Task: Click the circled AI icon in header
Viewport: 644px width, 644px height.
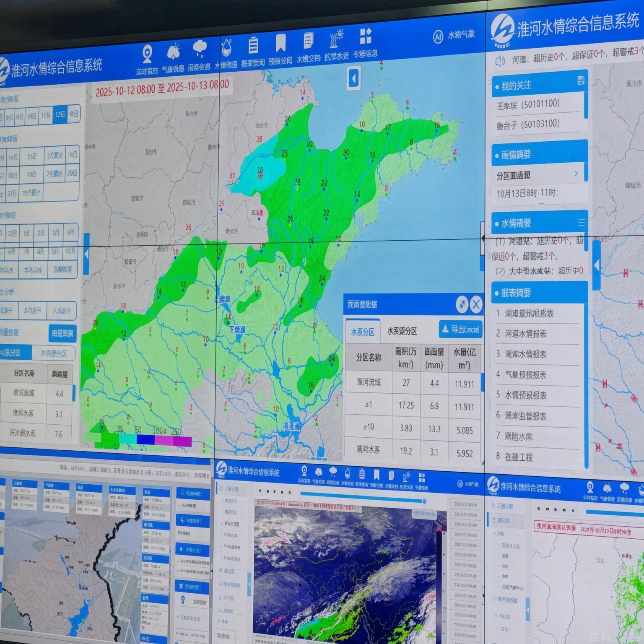Action: 438,37
